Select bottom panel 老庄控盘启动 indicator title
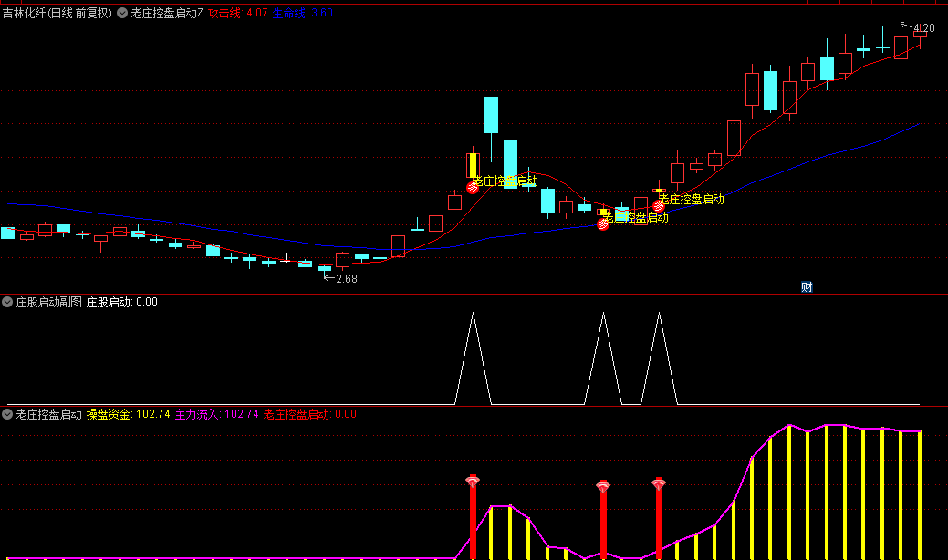 [49, 414]
